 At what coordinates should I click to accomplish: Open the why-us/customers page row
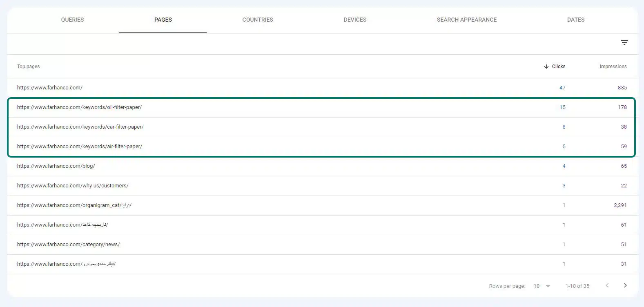[x=73, y=186]
